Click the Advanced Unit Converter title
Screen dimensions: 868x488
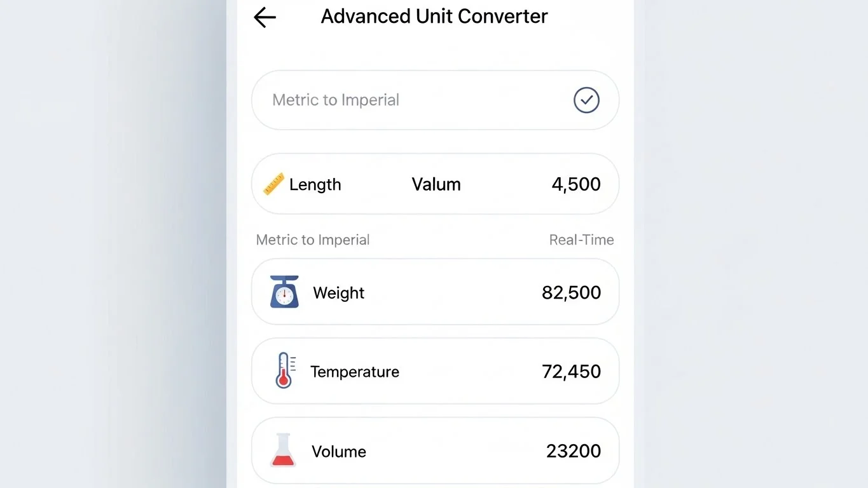(x=434, y=17)
